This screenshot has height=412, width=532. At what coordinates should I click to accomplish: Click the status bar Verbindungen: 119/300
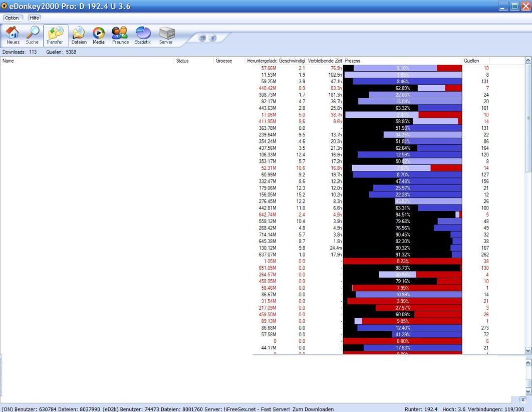coord(496,409)
